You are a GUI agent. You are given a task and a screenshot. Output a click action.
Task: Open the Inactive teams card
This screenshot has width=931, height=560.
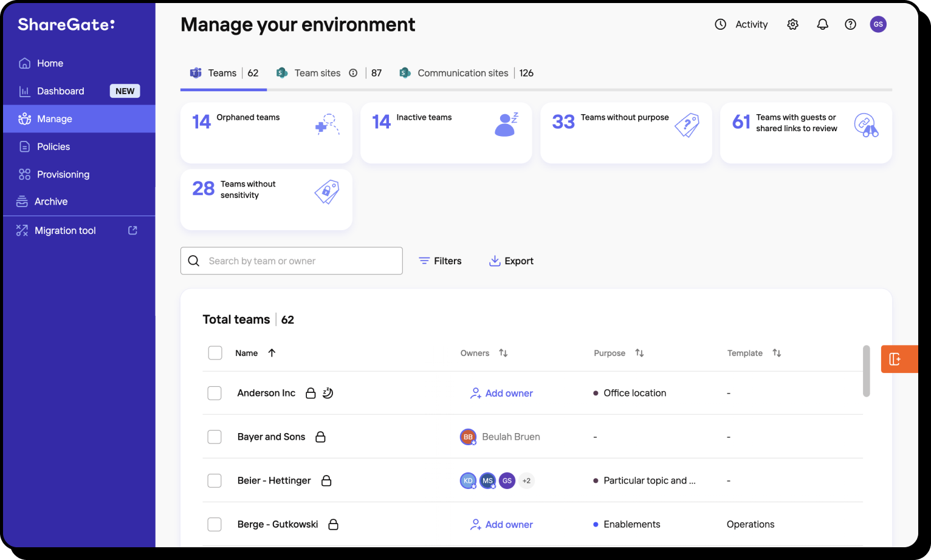pos(446,133)
